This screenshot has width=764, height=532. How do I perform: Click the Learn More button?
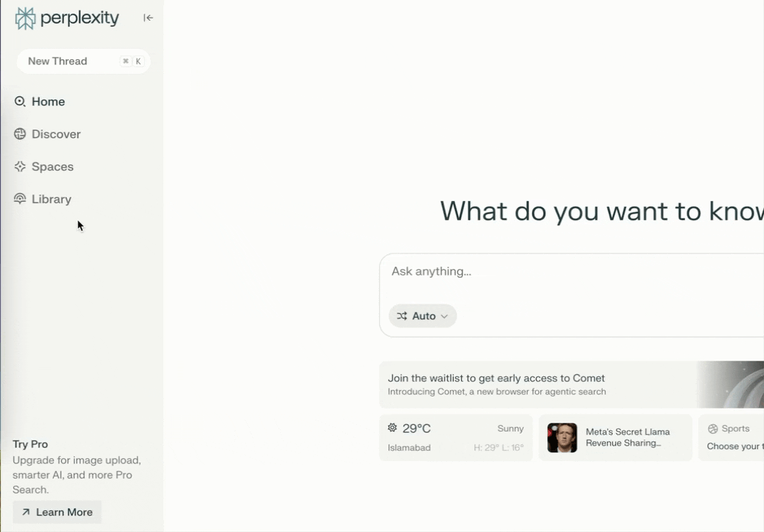(x=57, y=512)
